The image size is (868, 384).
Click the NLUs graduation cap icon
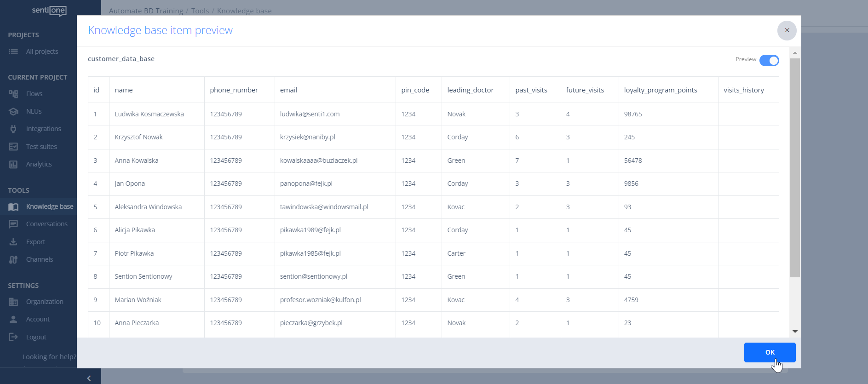coord(13,111)
